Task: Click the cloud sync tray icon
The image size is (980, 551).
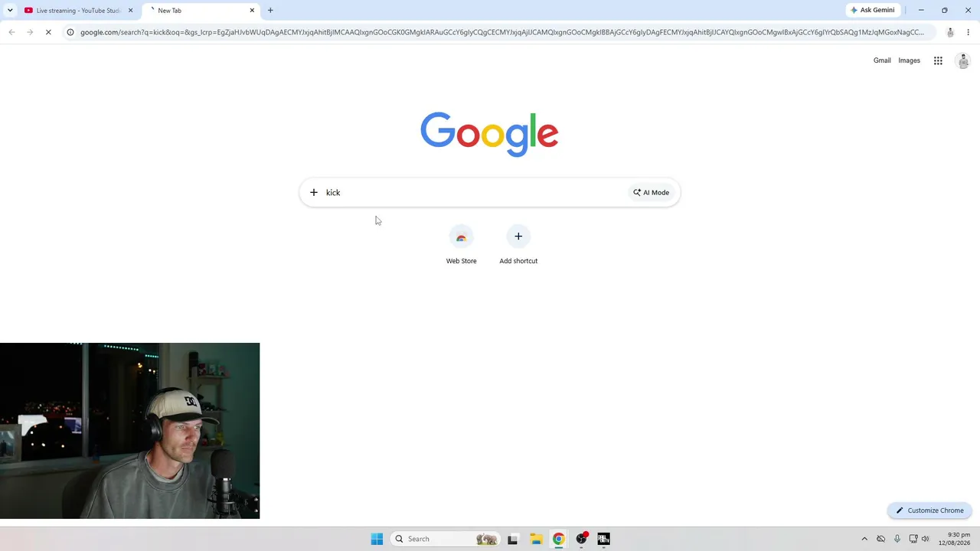Action: (x=881, y=539)
